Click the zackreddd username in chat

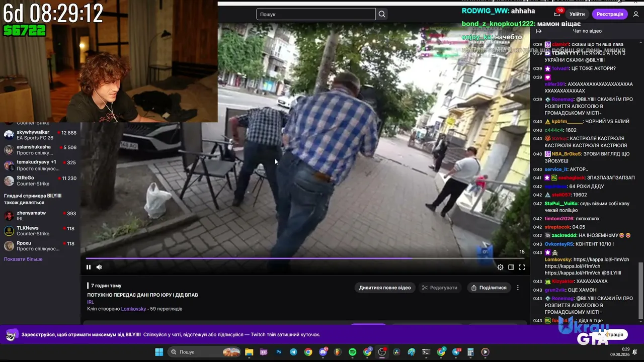[x=564, y=236]
